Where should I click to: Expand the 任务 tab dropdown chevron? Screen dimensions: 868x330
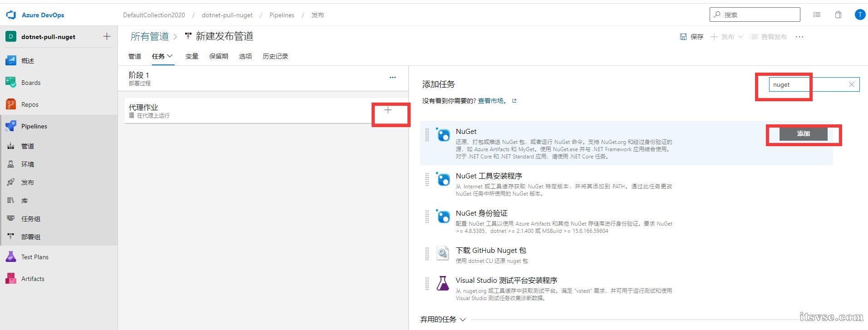click(170, 56)
